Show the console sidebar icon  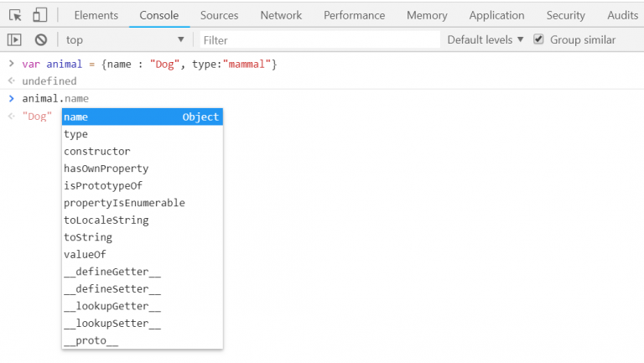pyautogui.click(x=14, y=39)
